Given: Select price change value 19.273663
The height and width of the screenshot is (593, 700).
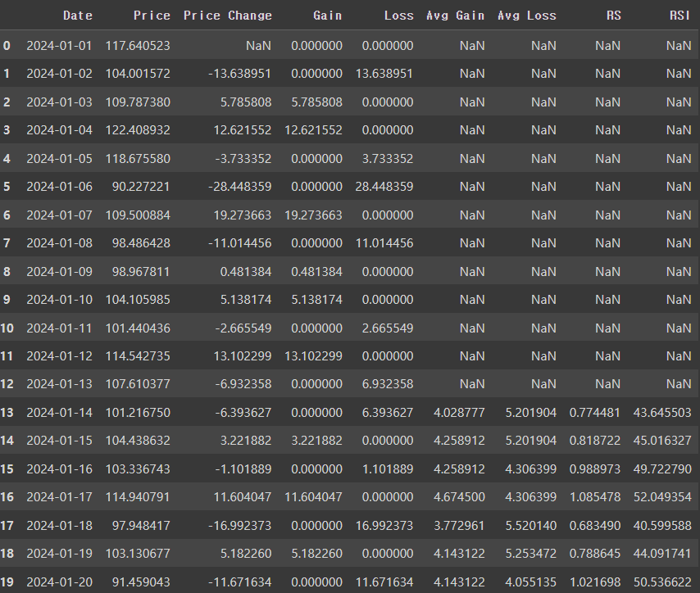Looking at the screenshot, I should [243, 215].
